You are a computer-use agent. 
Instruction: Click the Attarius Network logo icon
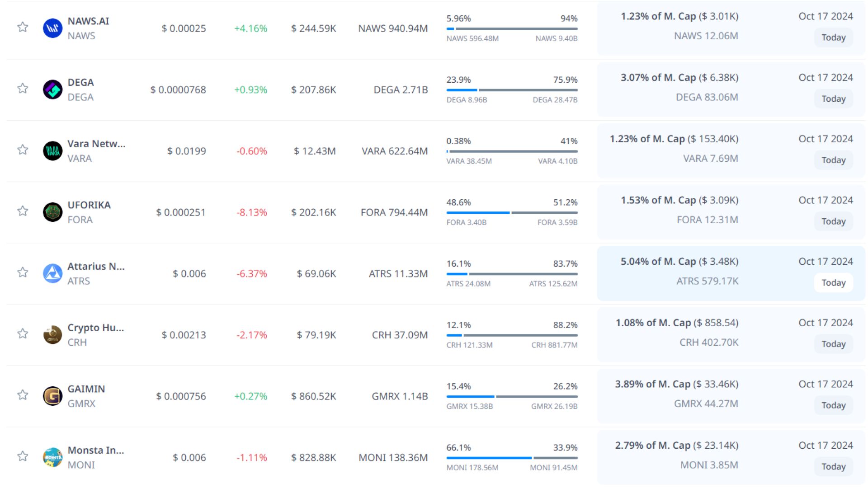pos(52,273)
